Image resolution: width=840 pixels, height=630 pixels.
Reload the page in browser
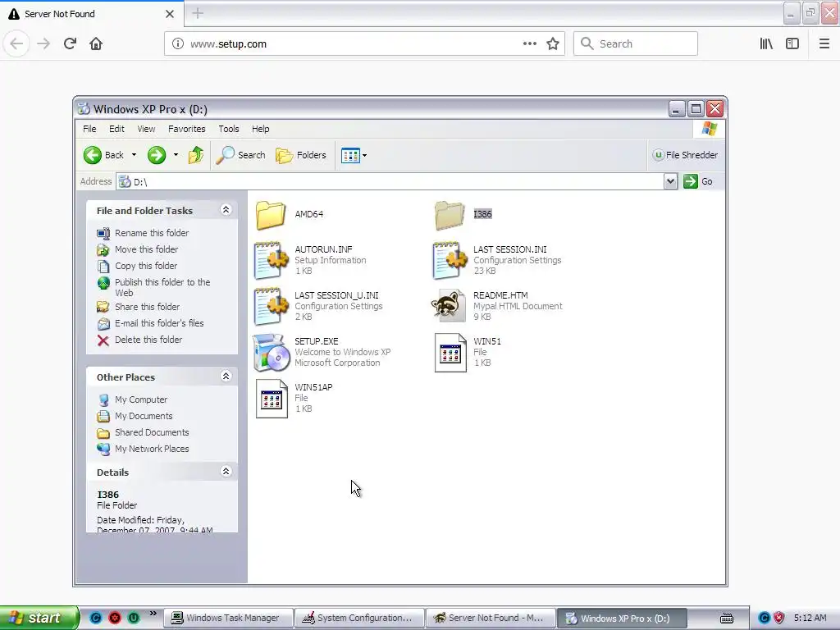coord(70,43)
